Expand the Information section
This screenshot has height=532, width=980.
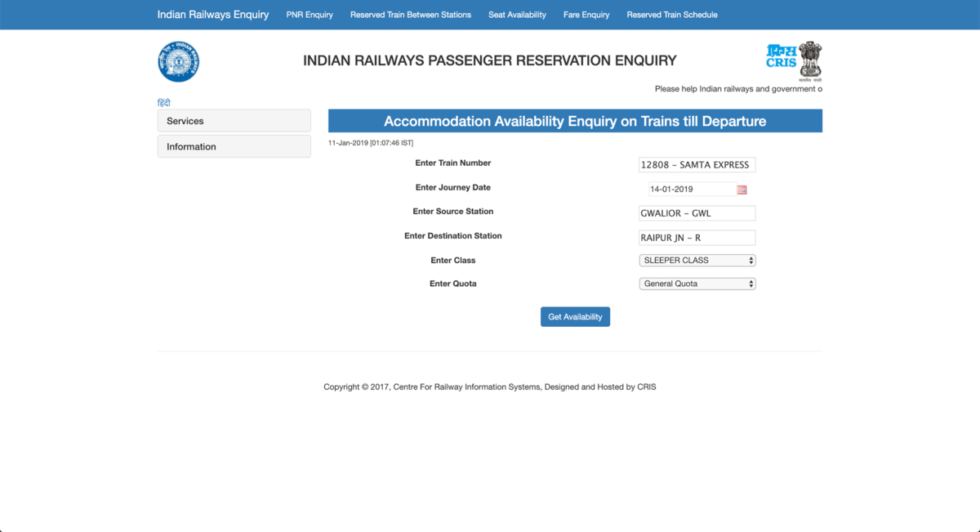(x=234, y=146)
